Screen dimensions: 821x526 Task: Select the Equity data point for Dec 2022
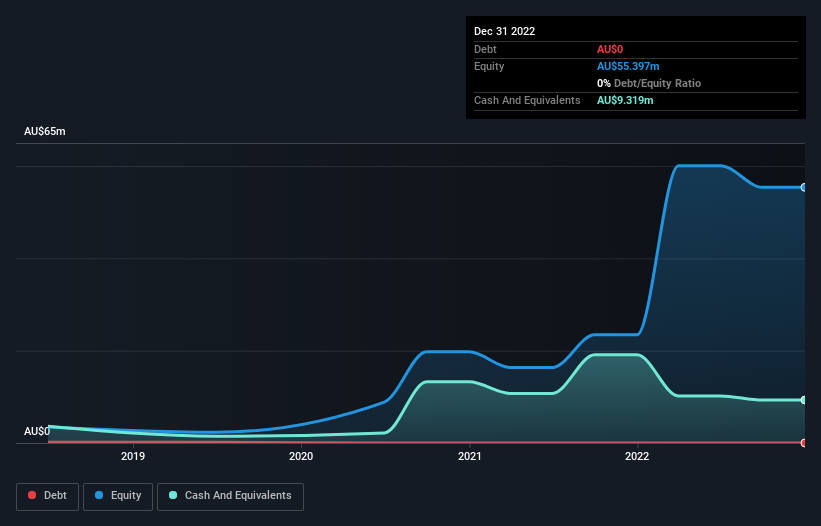click(x=804, y=187)
